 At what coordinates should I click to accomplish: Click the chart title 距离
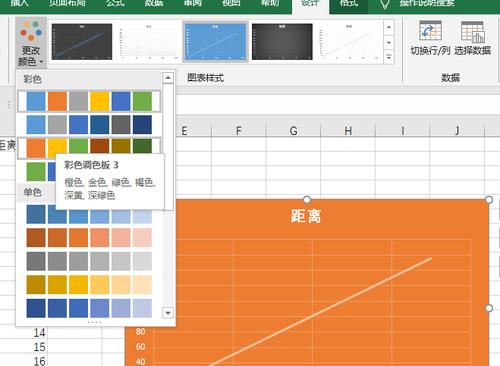[x=306, y=216]
